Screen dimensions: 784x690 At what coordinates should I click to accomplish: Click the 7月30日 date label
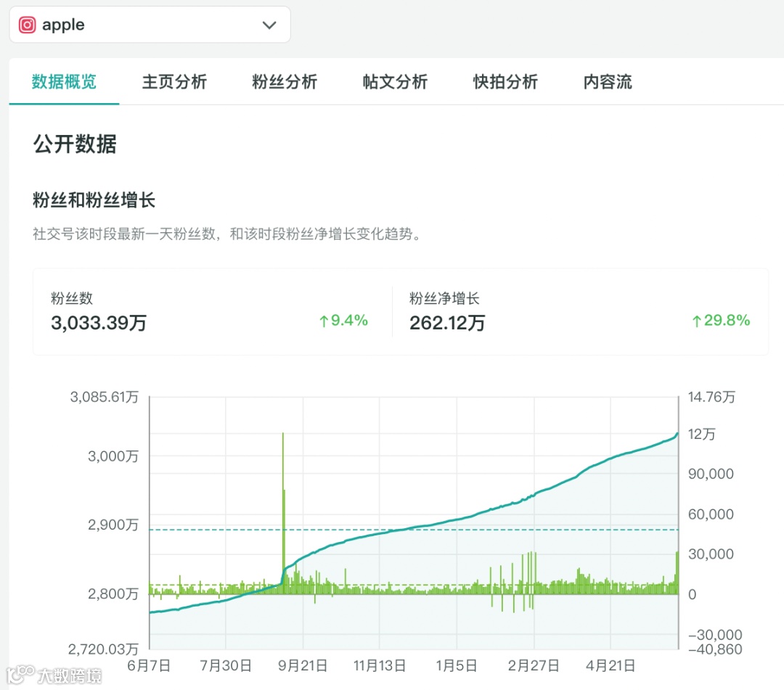[226, 665]
